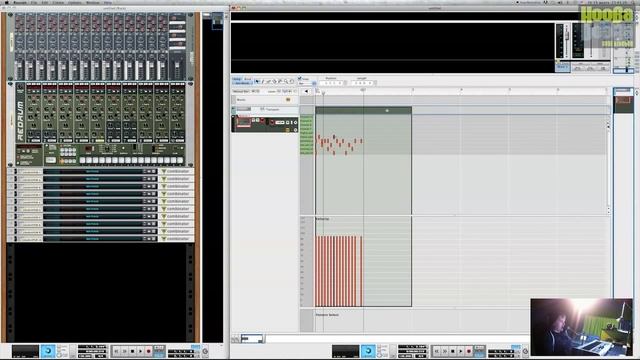
Task: Toggle Redrum step button 9
Action: click(134, 160)
